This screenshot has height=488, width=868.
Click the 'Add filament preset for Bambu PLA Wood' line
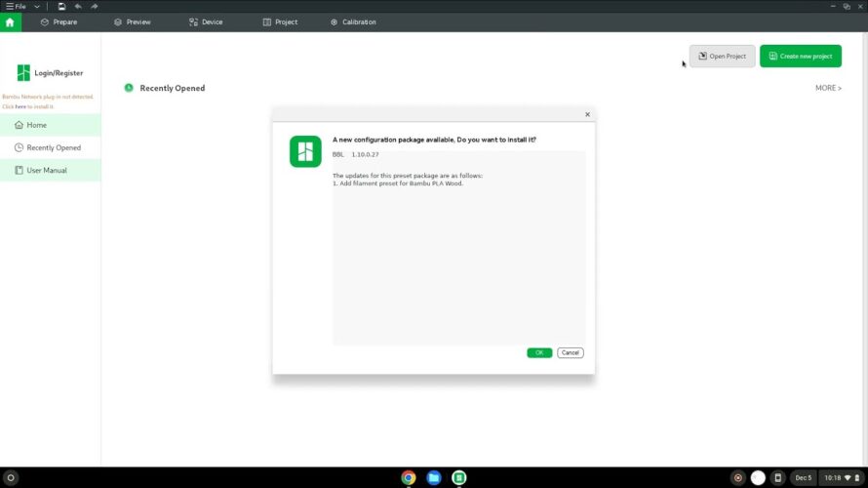398,183
